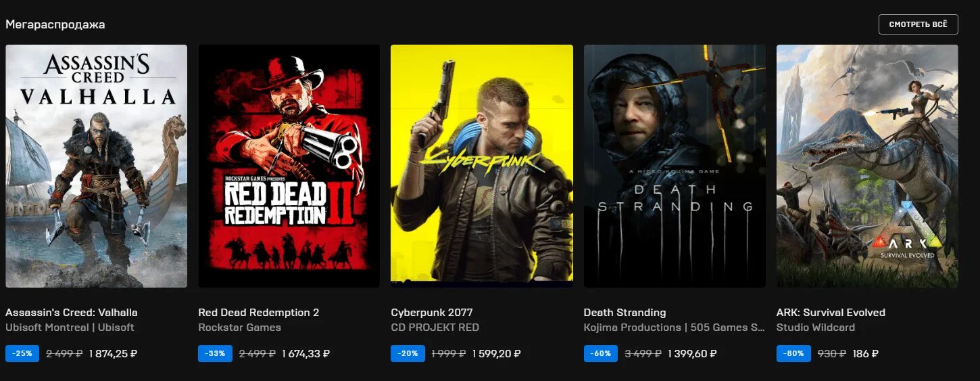Click the -33% discount badge

click(x=215, y=353)
